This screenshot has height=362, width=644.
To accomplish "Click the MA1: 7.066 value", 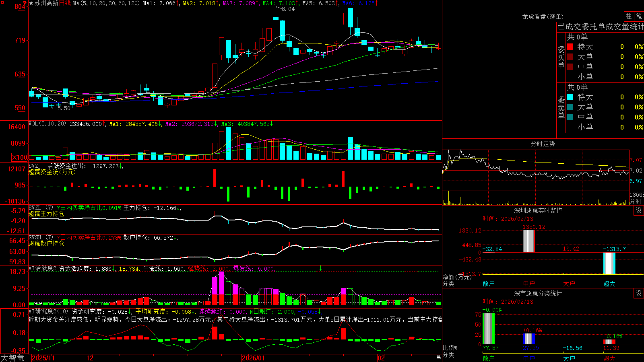I will click(160, 3).
